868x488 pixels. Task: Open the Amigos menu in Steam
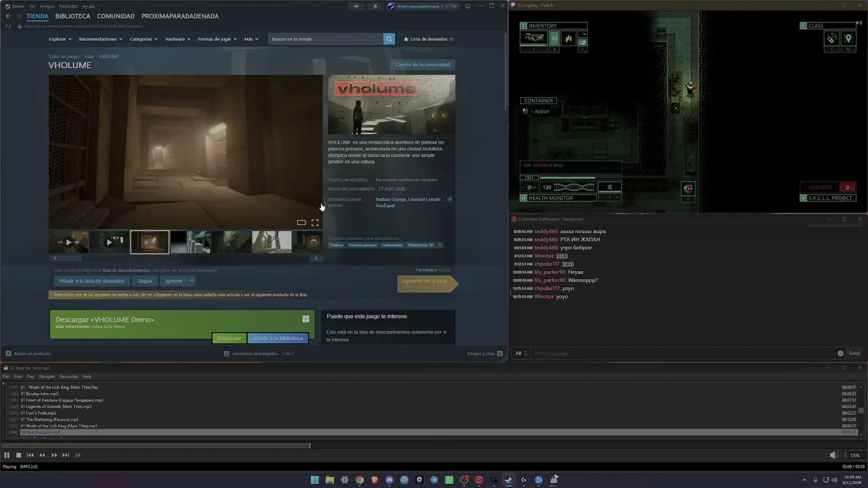(47, 6)
